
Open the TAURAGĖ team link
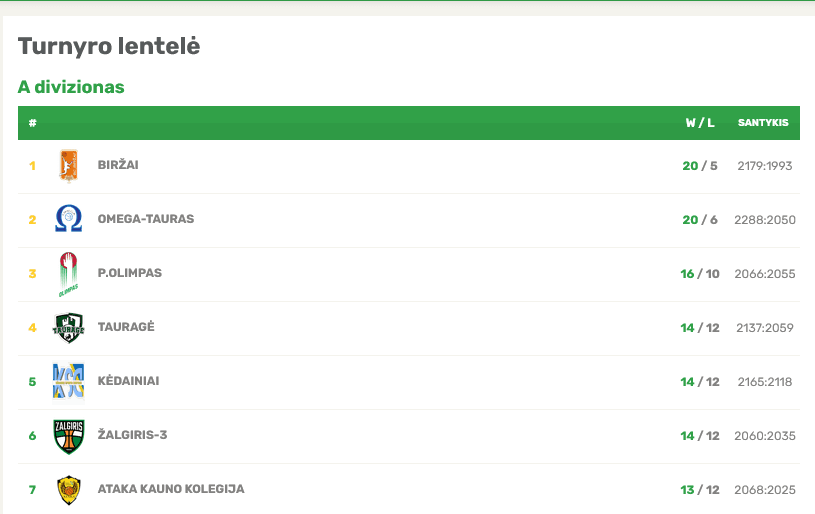point(126,327)
